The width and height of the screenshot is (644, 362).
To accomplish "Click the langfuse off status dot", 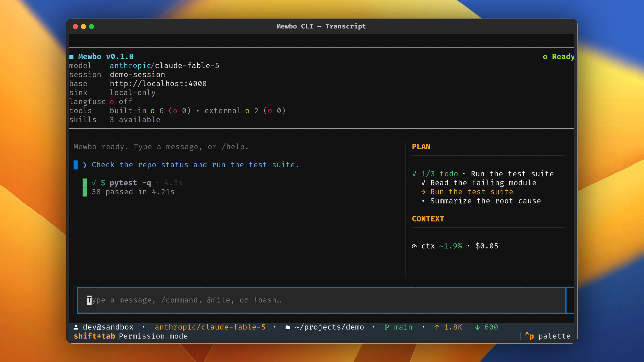I will pyautogui.click(x=112, y=102).
